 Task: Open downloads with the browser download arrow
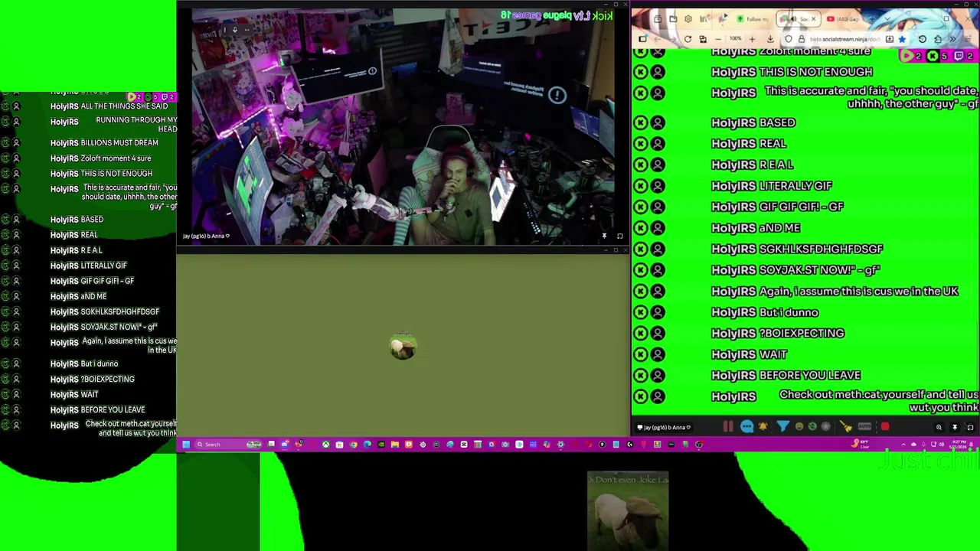tap(770, 39)
